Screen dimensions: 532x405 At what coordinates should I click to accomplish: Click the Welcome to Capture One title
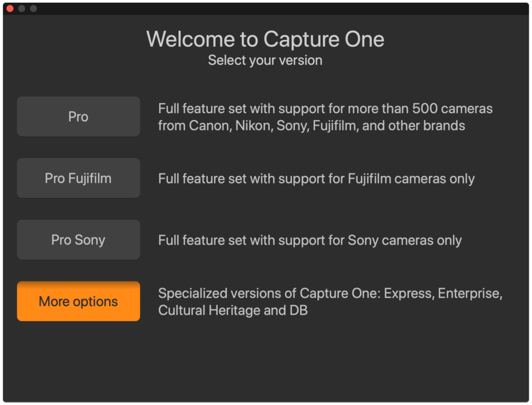coord(265,39)
